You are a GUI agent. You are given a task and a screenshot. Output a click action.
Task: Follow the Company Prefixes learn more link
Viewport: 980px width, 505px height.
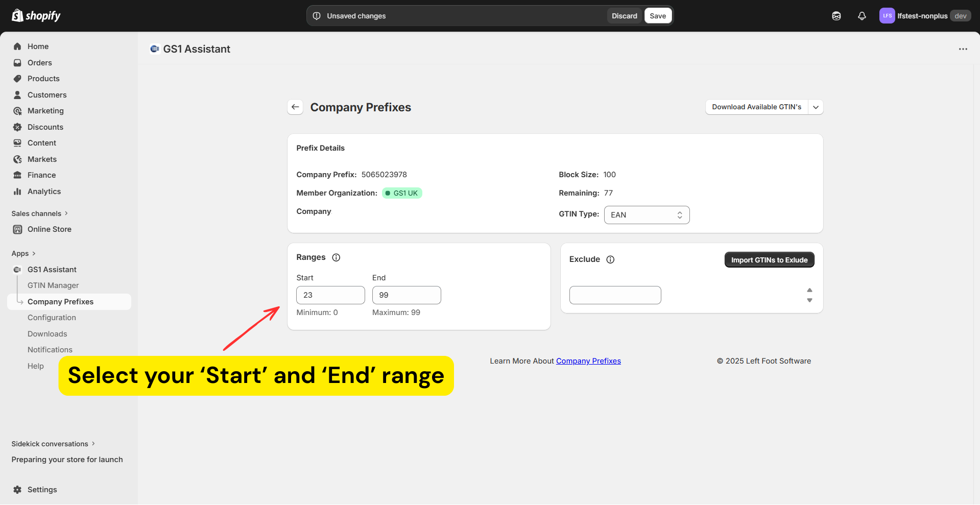[588, 361]
